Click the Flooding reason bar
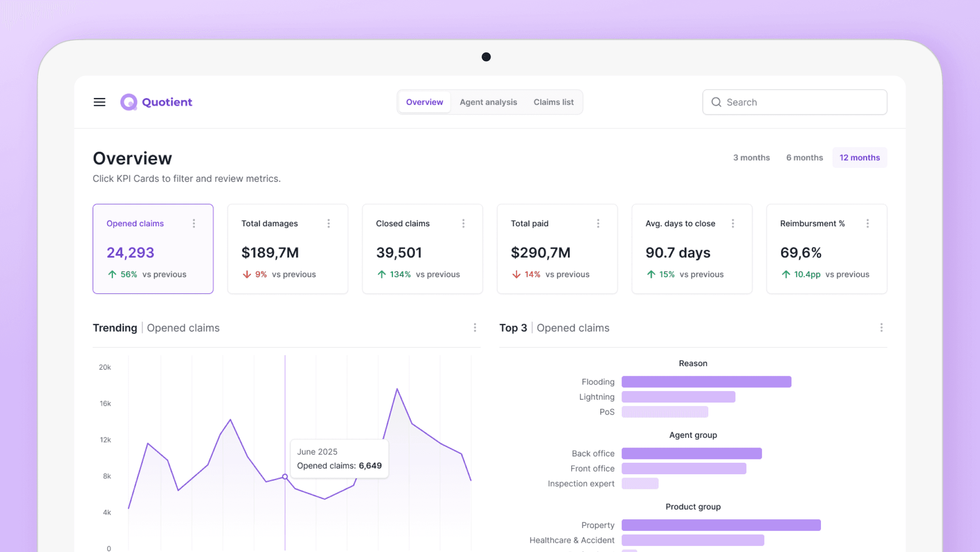Screen dimensions: 980x552 point(706,382)
